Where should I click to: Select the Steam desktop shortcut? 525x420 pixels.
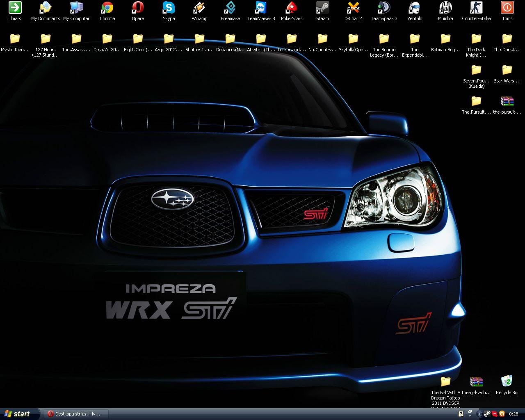click(322, 11)
